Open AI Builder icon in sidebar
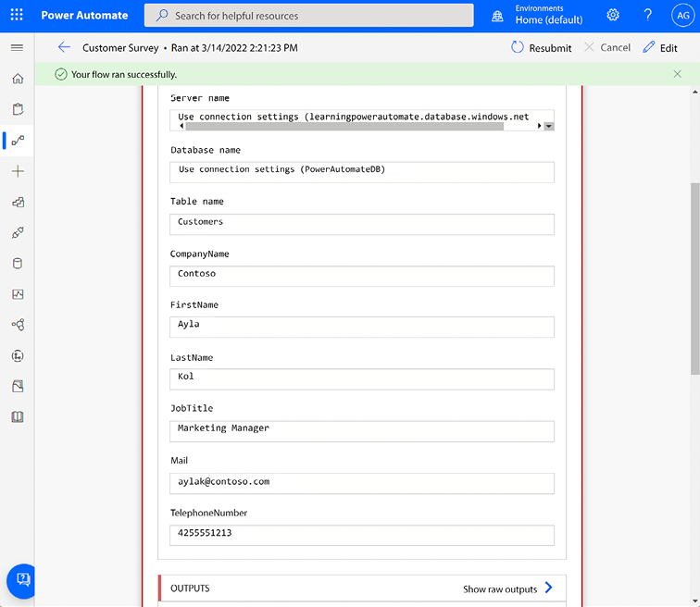The width and height of the screenshot is (700, 607). pos(18,325)
